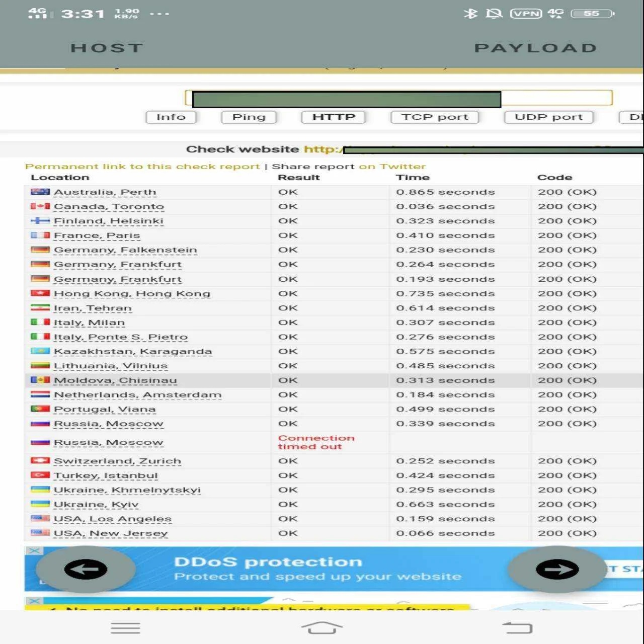
Task: Select the Ping check button
Action: point(249,117)
